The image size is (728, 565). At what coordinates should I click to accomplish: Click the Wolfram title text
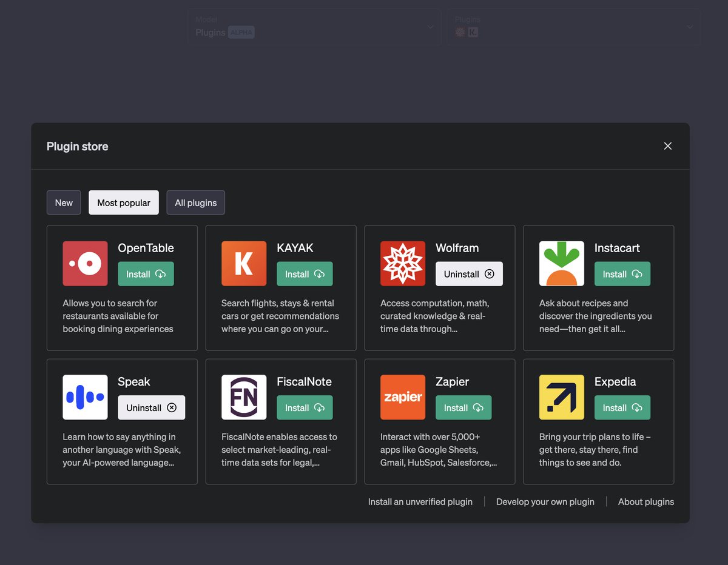point(457,248)
